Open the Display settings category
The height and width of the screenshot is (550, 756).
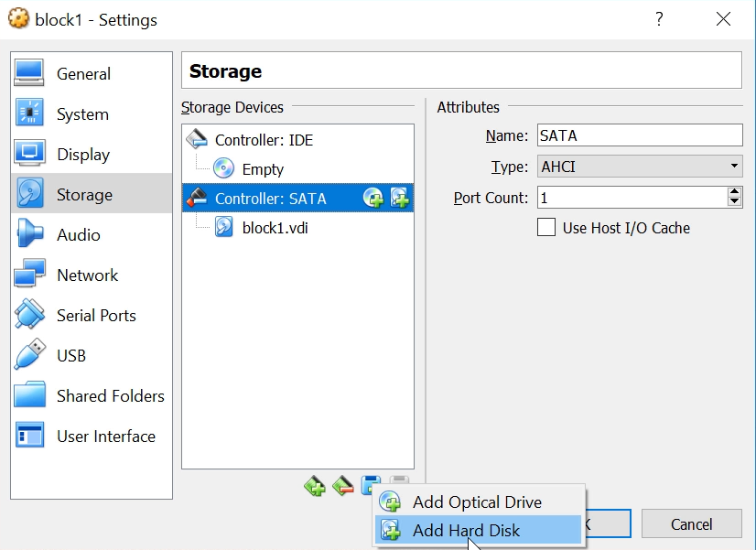[82, 155]
